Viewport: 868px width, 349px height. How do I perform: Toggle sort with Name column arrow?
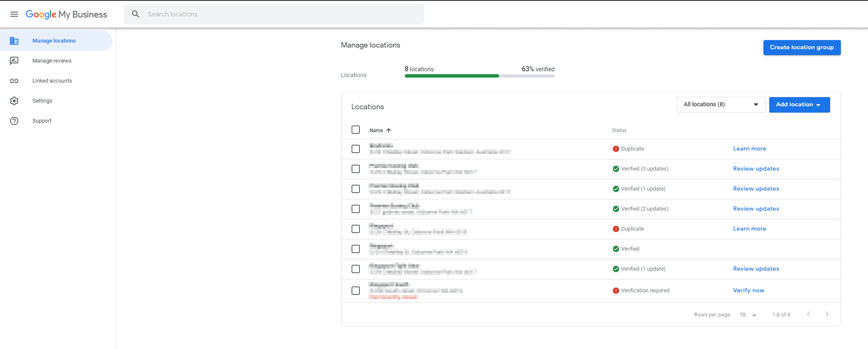click(x=389, y=131)
